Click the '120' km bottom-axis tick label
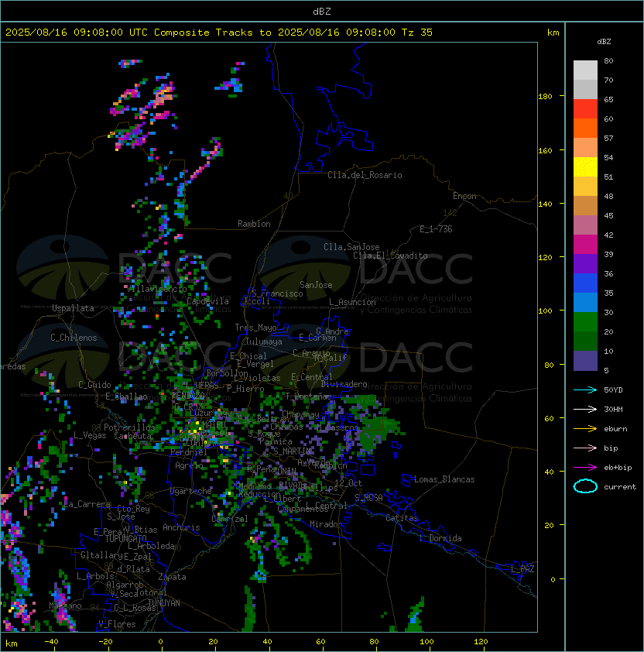The height and width of the screenshot is (652, 644). pos(481,642)
